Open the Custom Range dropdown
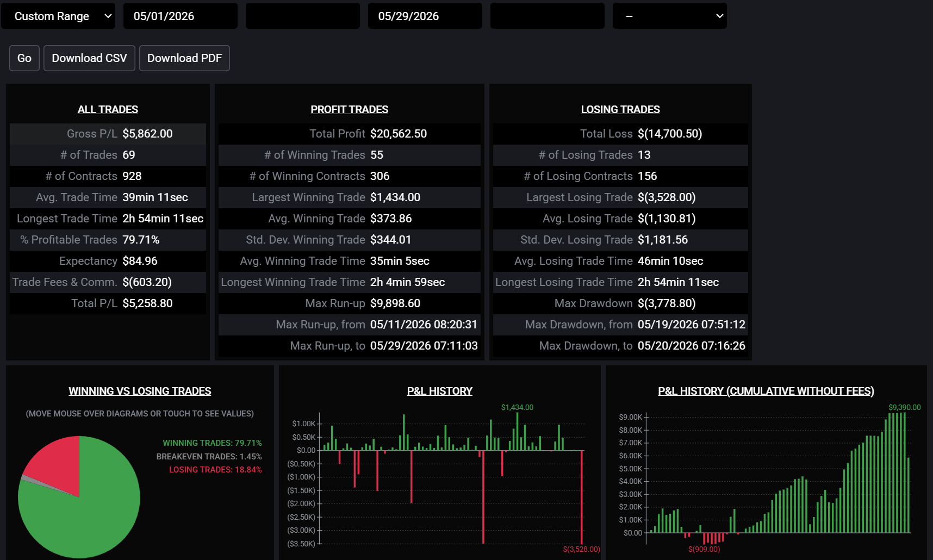 (x=58, y=16)
